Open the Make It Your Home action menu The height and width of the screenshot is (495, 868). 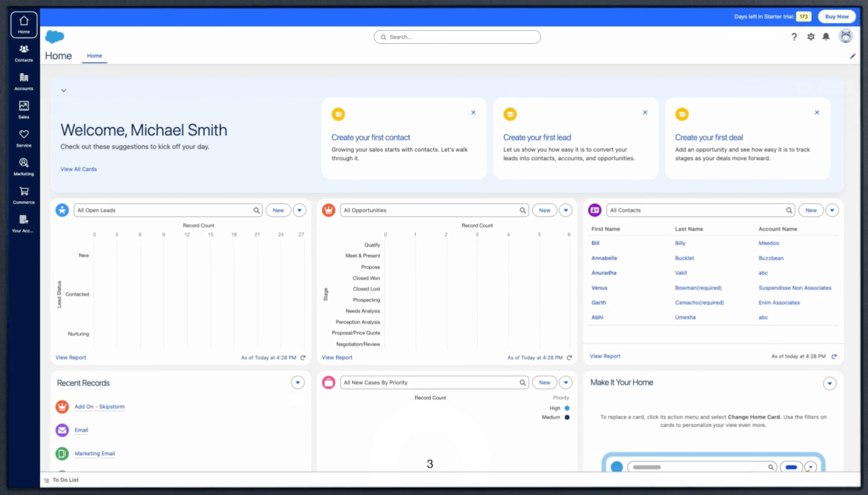click(x=829, y=383)
